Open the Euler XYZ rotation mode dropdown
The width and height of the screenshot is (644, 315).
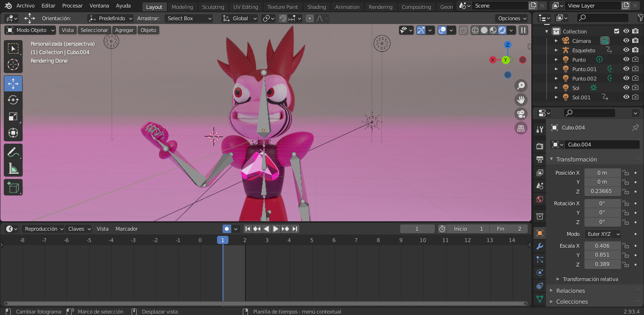[x=603, y=234]
